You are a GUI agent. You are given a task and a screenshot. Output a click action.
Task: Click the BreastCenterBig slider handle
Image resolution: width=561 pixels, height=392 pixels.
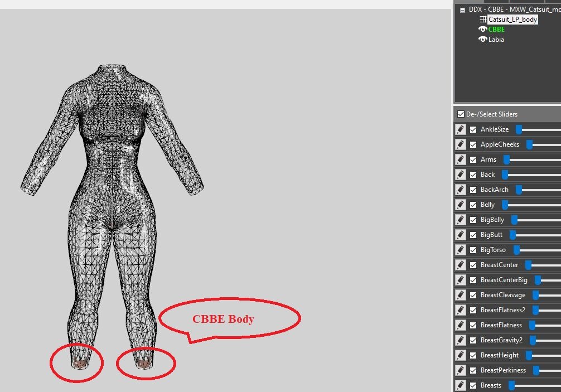click(x=538, y=280)
